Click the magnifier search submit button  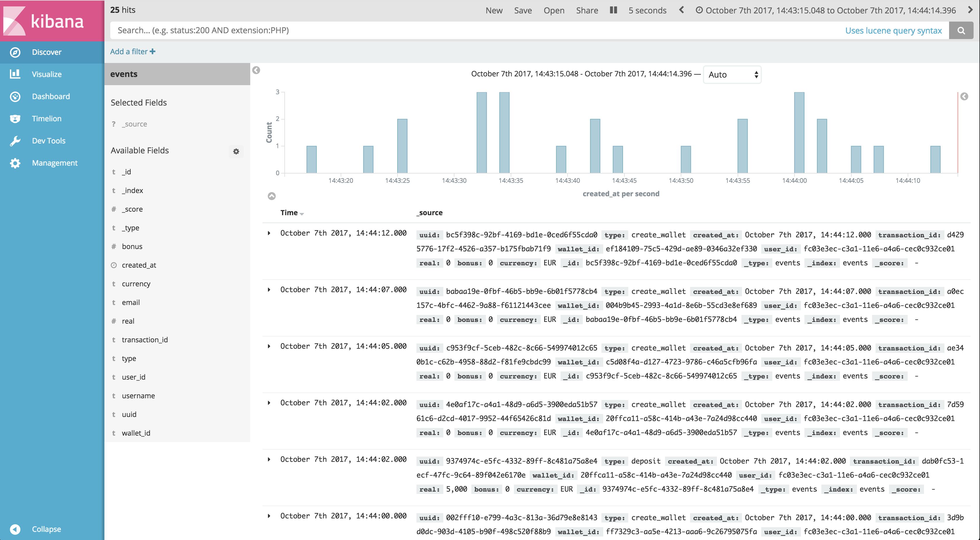[x=961, y=30]
